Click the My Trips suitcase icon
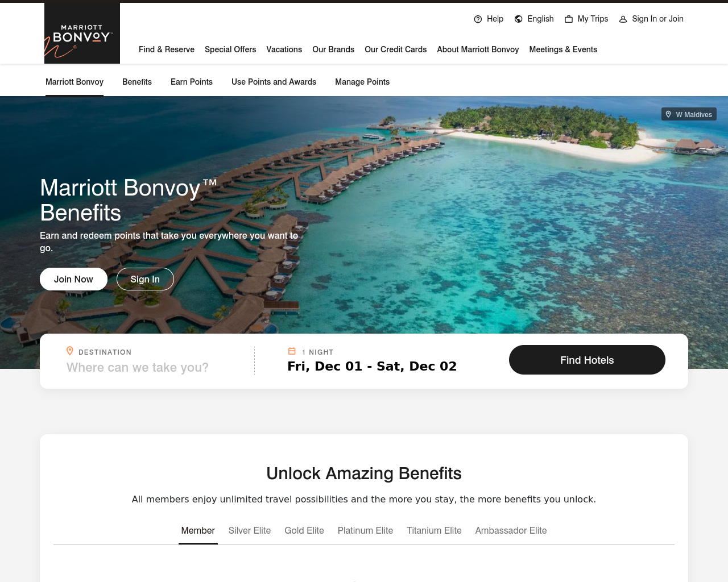728x582 pixels. pyautogui.click(x=569, y=19)
